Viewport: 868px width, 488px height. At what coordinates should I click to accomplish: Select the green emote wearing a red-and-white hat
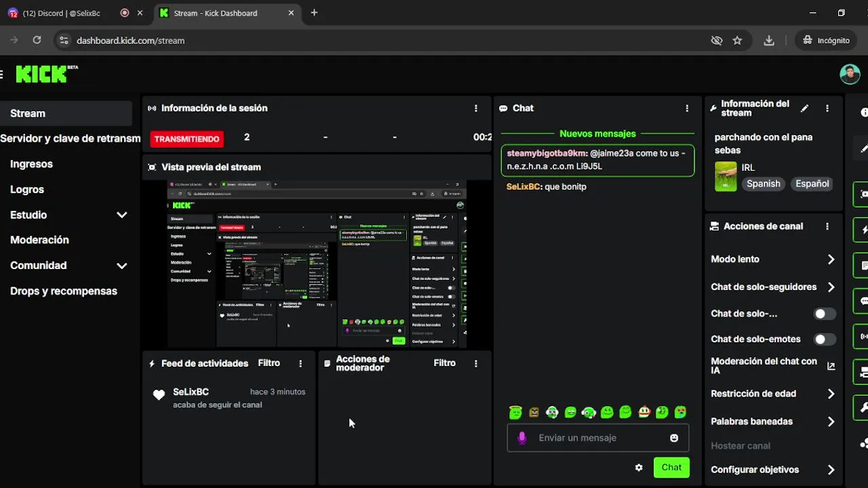[x=644, y=412]
